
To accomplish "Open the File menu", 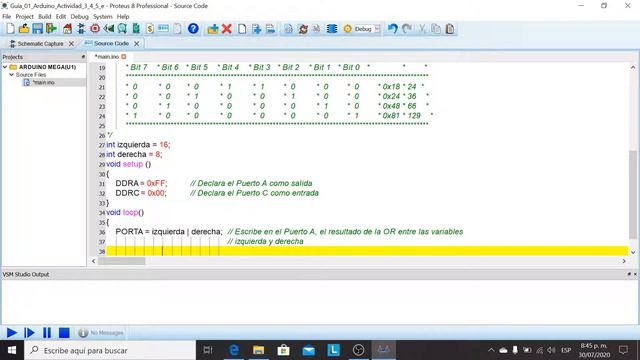I will pos(7,17).
